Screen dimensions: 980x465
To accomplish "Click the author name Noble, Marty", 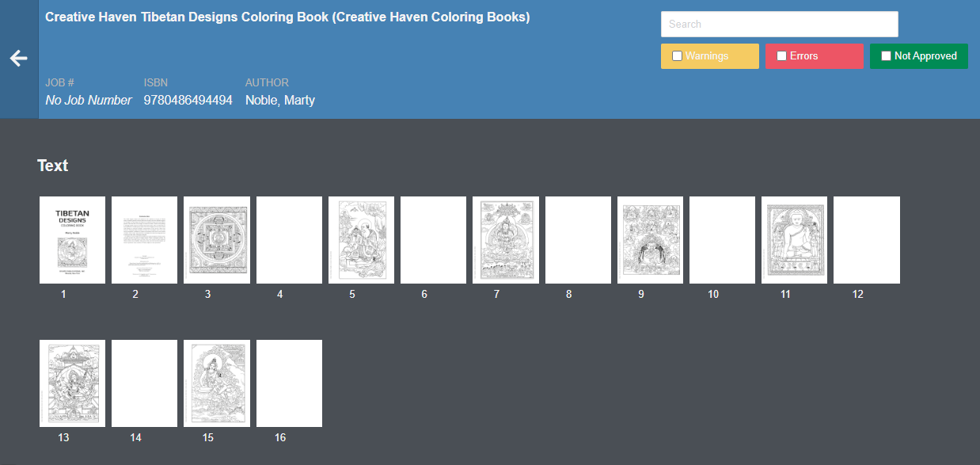I will coord(280,101).
